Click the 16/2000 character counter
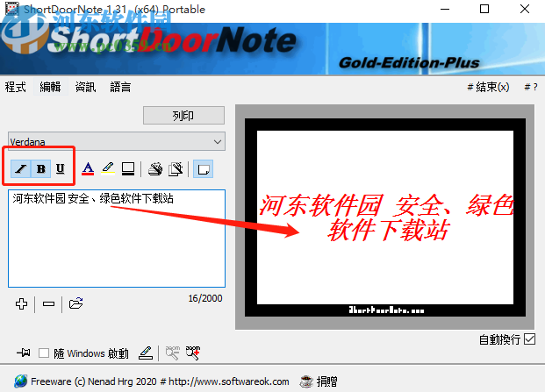 205,298
